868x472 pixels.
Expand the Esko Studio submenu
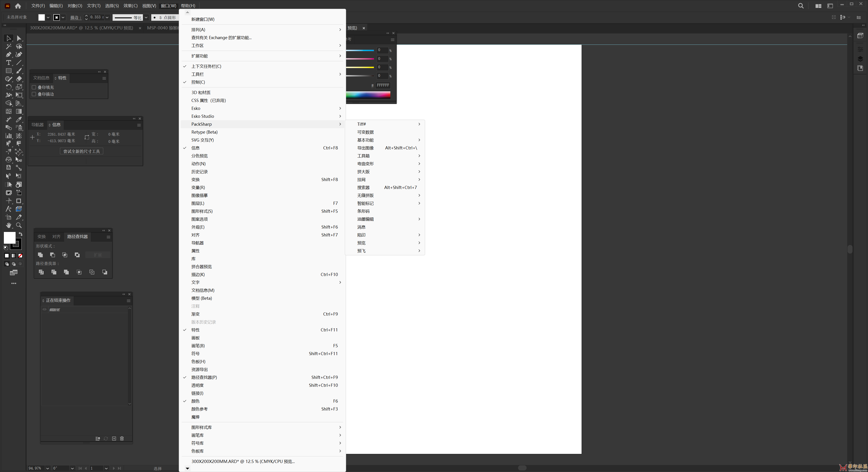click(x=262, y=116)
